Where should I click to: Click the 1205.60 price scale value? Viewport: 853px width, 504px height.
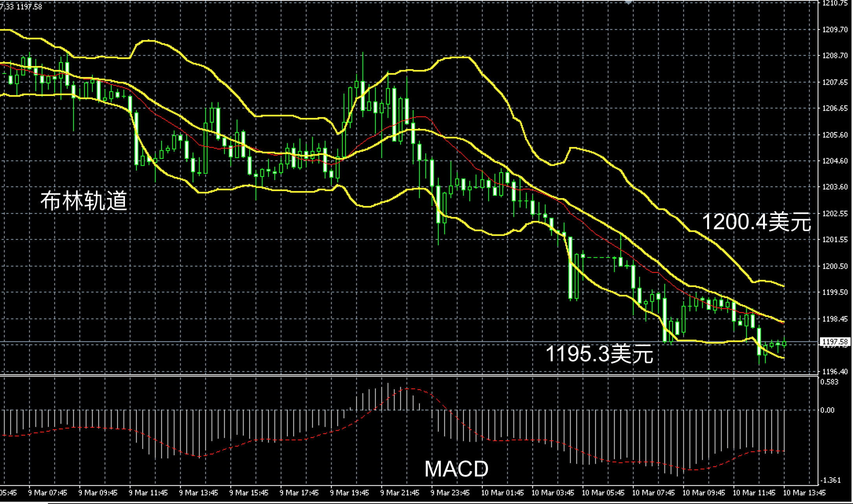pos(835,135)
